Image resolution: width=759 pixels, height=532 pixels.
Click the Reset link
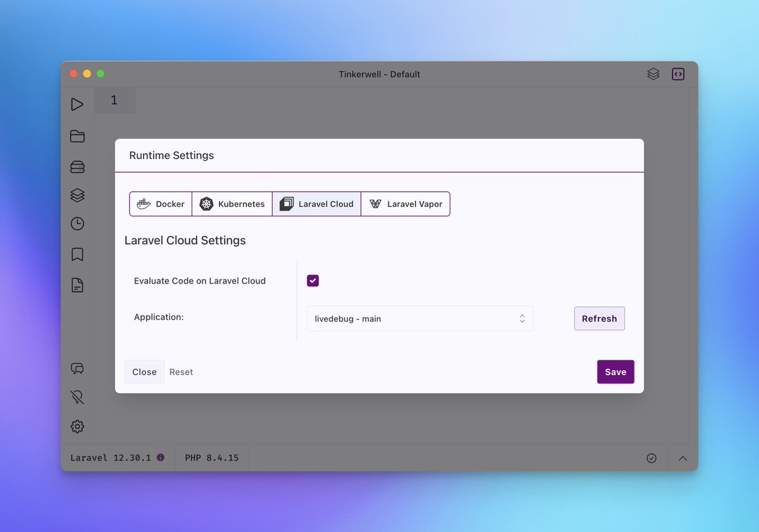181,372
